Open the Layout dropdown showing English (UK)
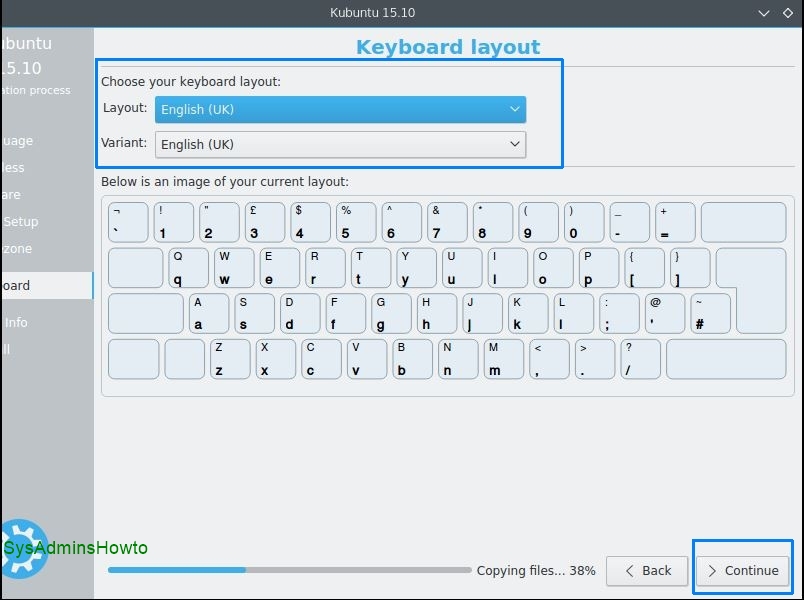 point(340,109)
